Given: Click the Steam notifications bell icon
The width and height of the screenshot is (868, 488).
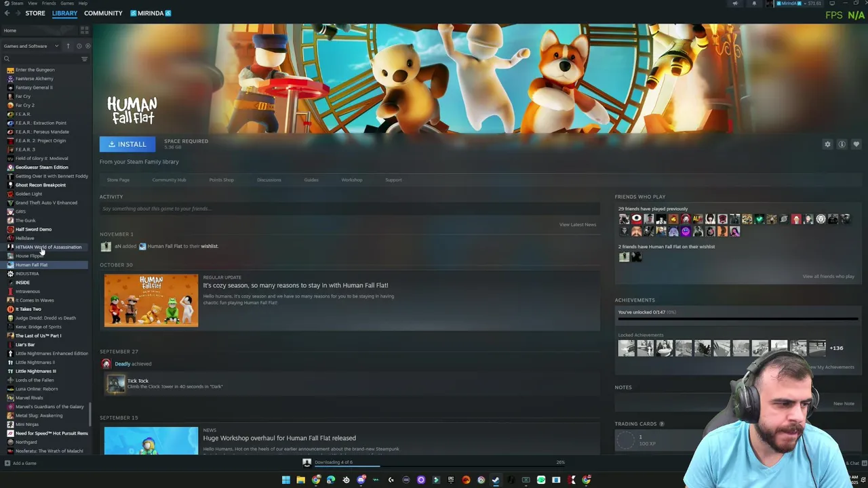Looking at the screenshot, I should point(754,3).
